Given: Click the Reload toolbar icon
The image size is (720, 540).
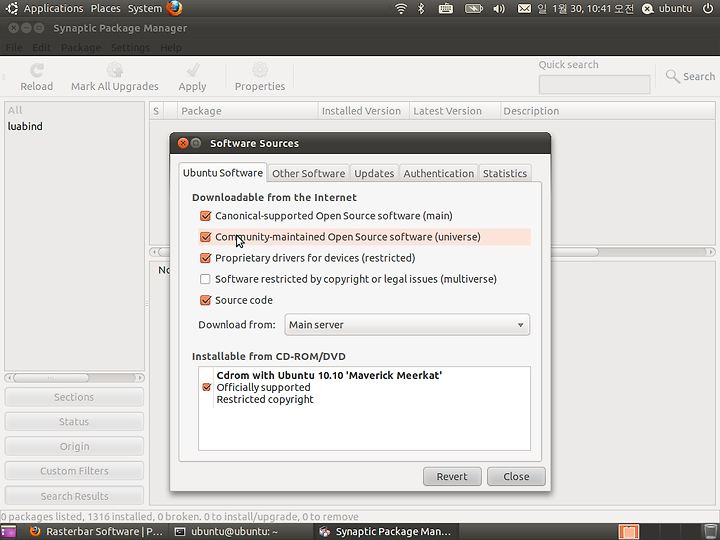Looking at the screenshot, I should (x=37, y=70).
